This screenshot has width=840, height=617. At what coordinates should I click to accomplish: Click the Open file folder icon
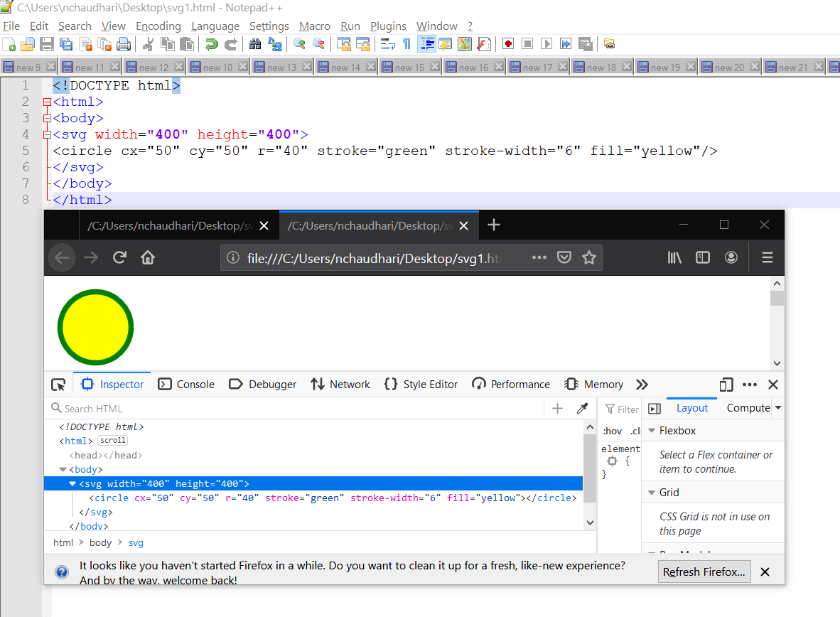point(27,44)
